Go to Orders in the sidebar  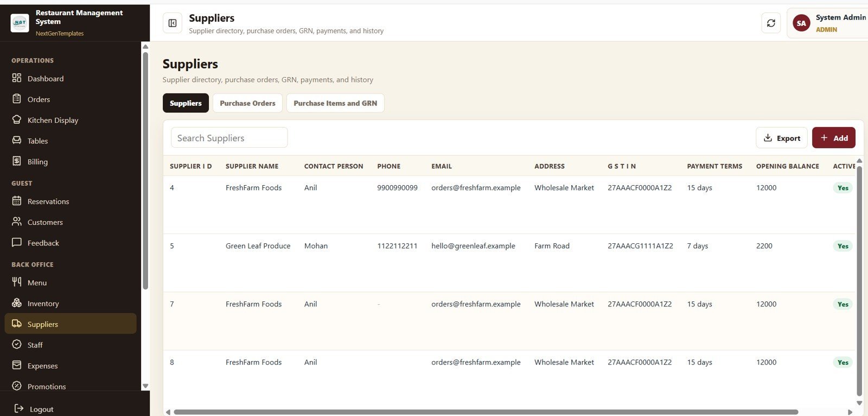pos(71,99)
